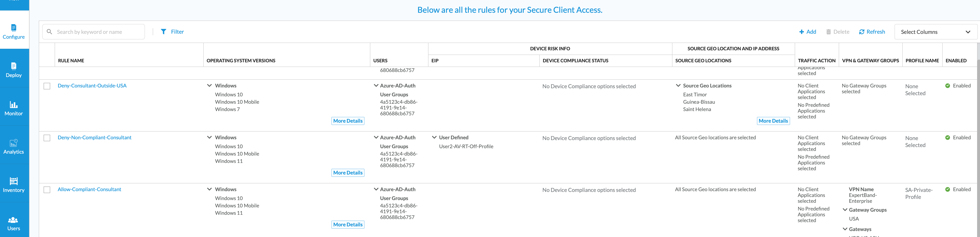The height and width of the screenshot is (237, 980).
Task: Tick the Allow-Compliant-Consultant rule checkbox
Action: (x=47, y=190)
